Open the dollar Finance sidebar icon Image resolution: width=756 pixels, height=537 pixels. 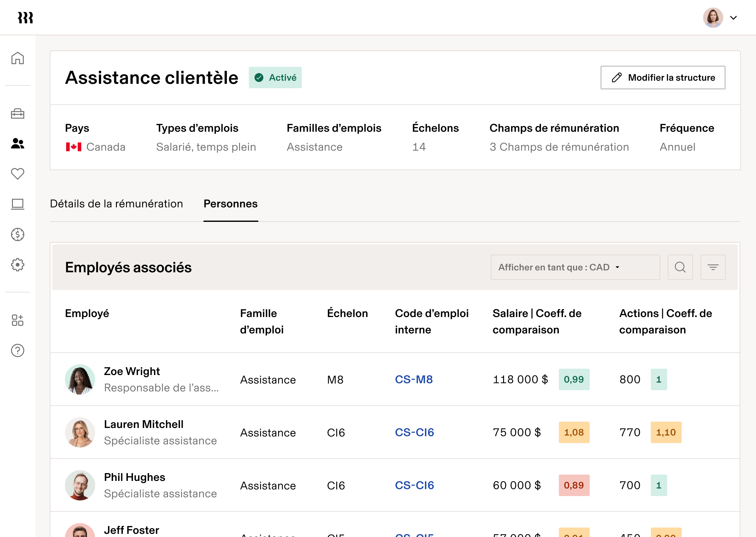click(18, 234)
